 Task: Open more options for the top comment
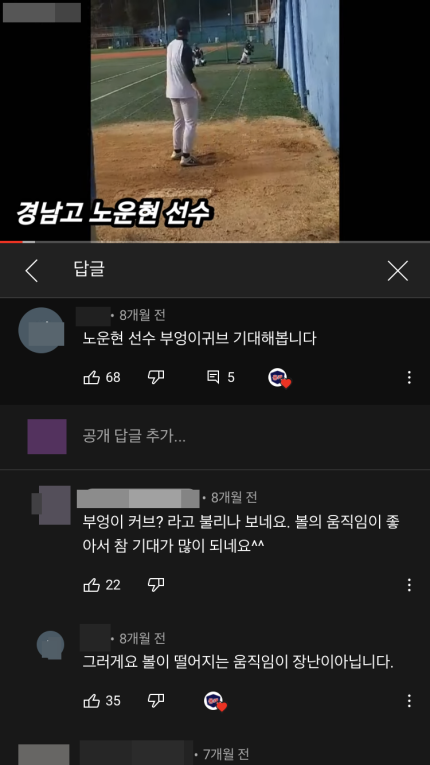pos(409,377)
